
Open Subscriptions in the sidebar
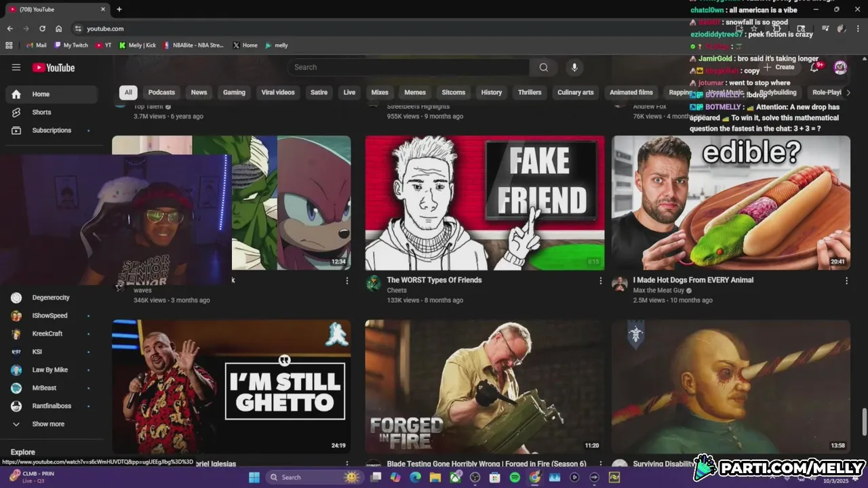pos(52,130)
